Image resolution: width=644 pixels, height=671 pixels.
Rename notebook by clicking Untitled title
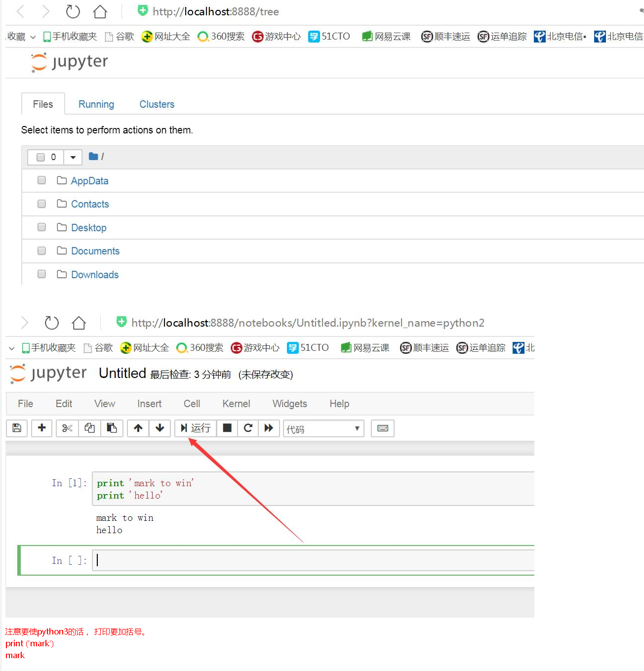(122, 373)
